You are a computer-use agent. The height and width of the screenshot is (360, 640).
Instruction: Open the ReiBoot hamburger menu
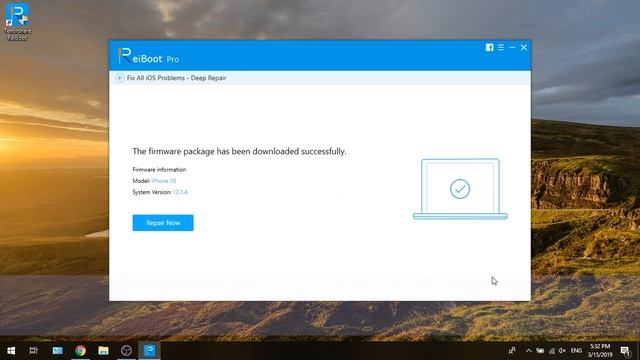pos(501,47)
